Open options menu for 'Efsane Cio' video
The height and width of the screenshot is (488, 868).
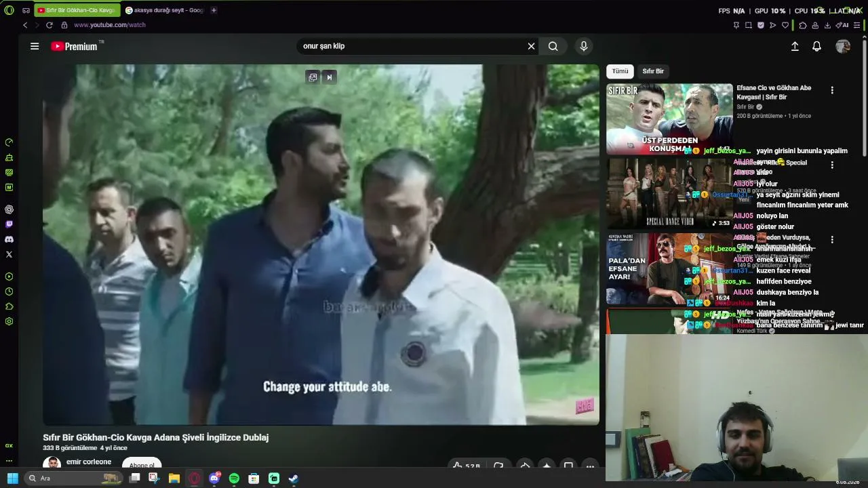point(832,90)
